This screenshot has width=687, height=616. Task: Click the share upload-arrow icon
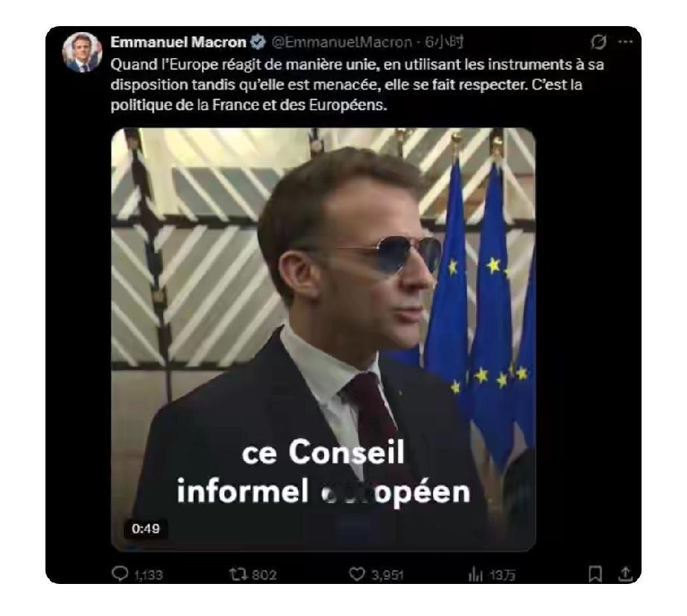click(x=626, y=574)
